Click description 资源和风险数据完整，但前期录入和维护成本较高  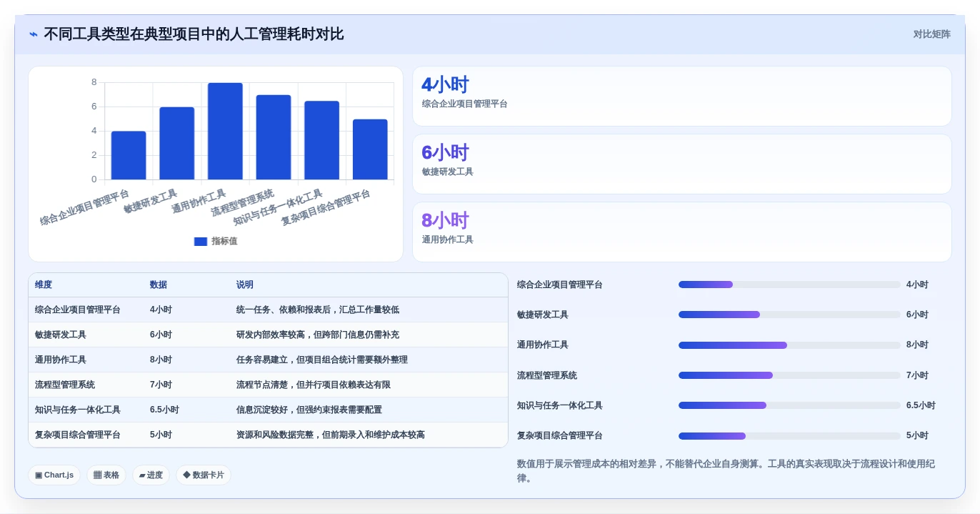pyautogui.click(x=331, y=435)
